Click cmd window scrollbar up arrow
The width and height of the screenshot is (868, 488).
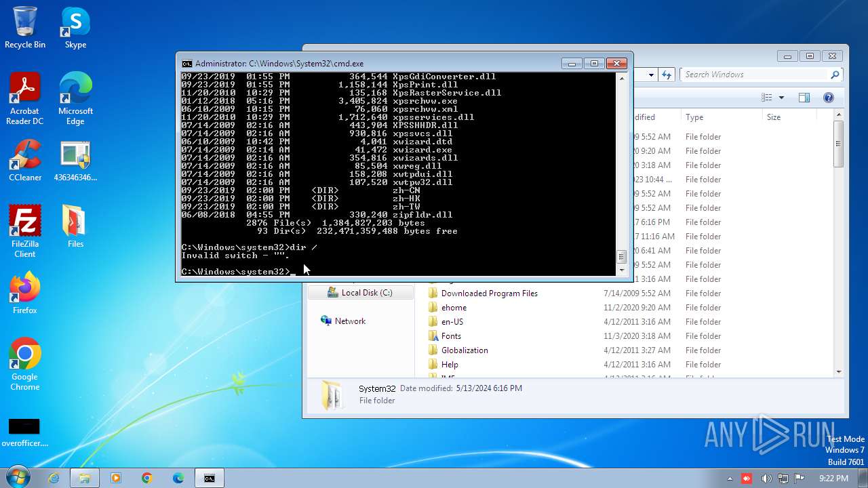click(x=620, y=78)
